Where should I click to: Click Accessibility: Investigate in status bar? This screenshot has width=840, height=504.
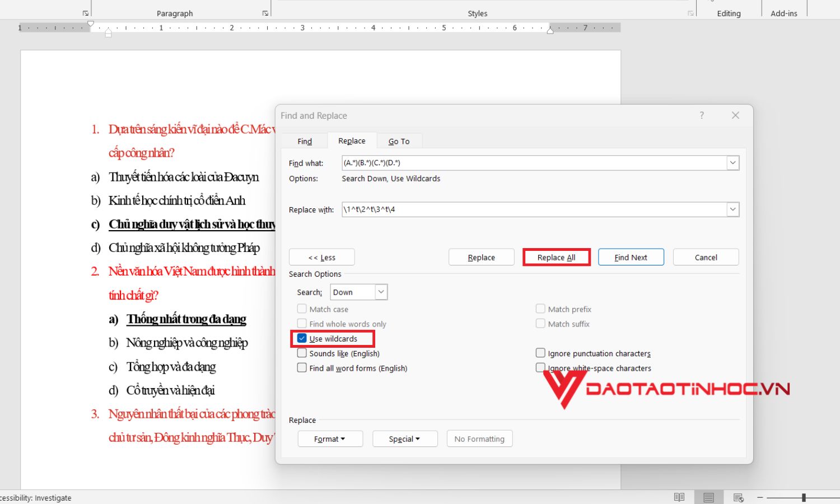pos(36,498)
